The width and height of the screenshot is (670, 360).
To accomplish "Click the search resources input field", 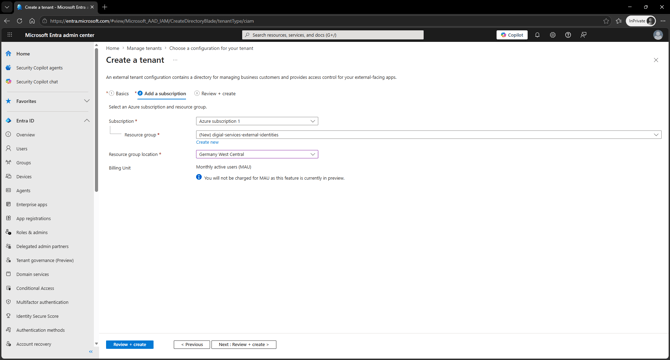I will point(333,35).
